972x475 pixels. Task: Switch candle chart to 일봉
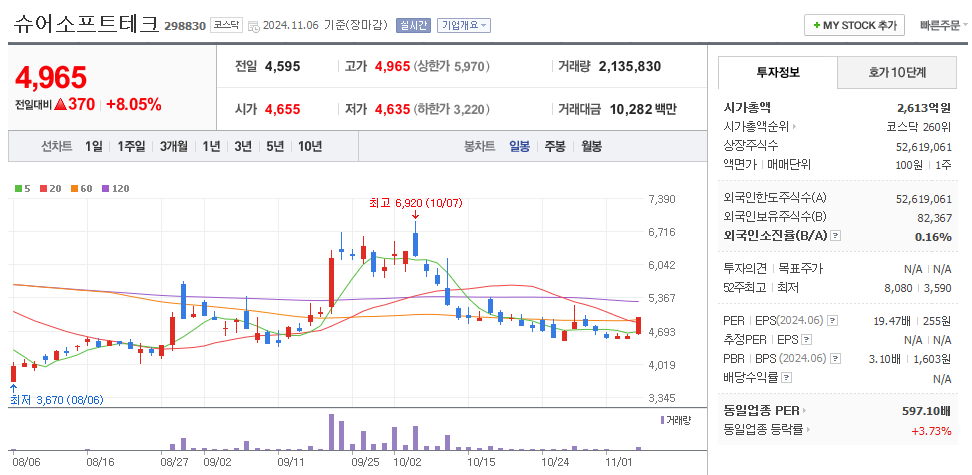point(519,146)
